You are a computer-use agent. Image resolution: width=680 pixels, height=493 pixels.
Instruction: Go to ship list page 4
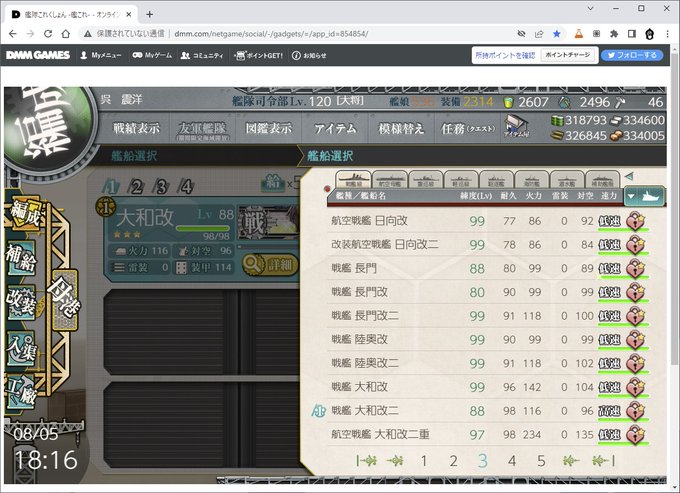(x=512, y=460)
